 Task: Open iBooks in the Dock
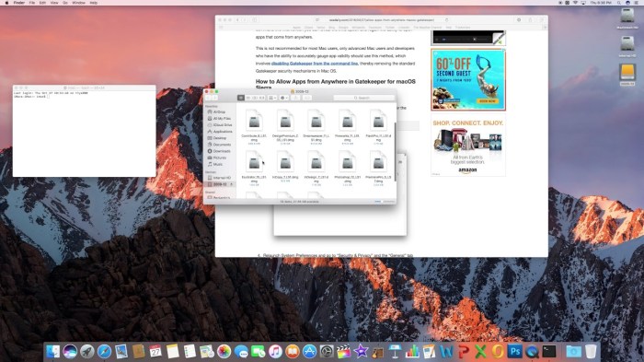point(293,351)
